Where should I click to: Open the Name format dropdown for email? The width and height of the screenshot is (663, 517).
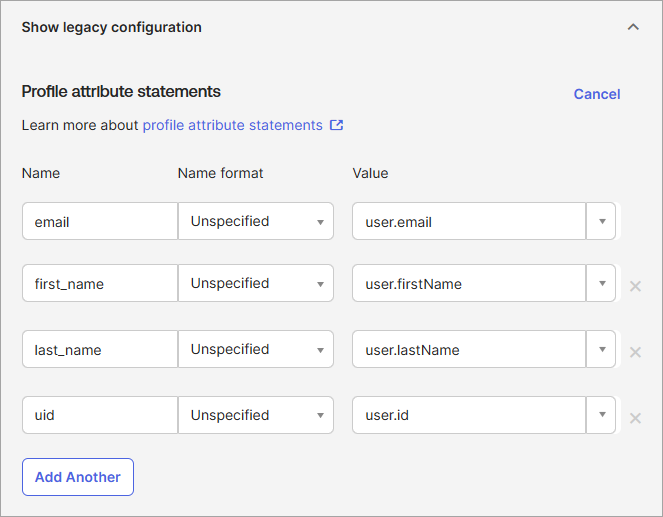[256, 221]
